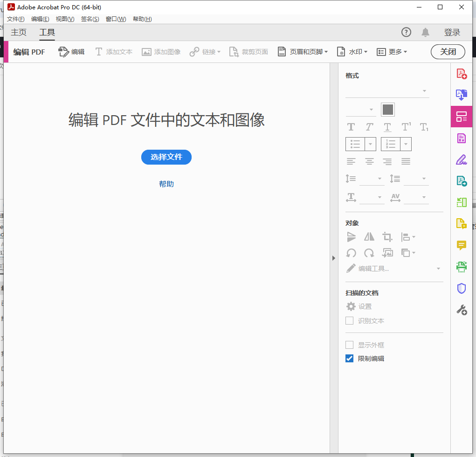Click 设置 under scanned documents

[359, 306]
